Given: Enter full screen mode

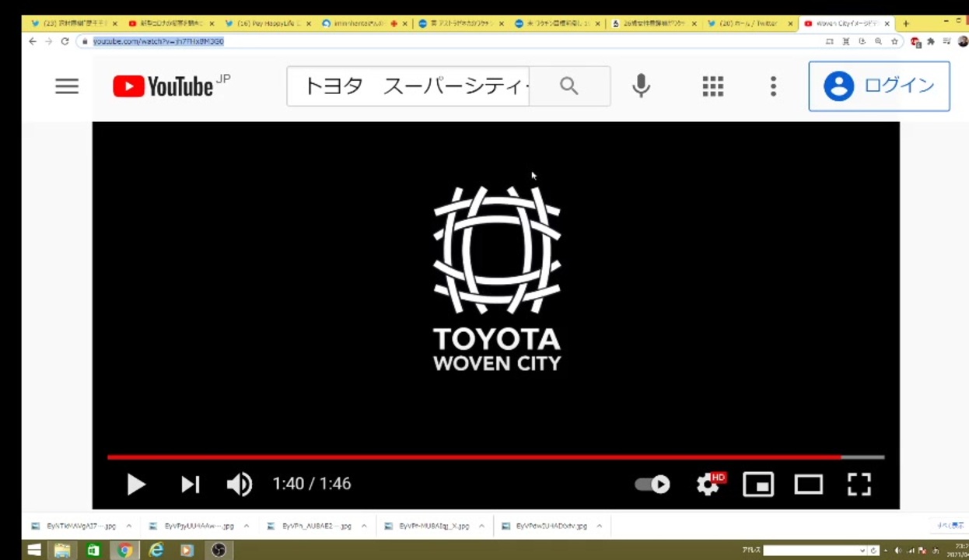Looking at the screenshot, I should point(859,484).
